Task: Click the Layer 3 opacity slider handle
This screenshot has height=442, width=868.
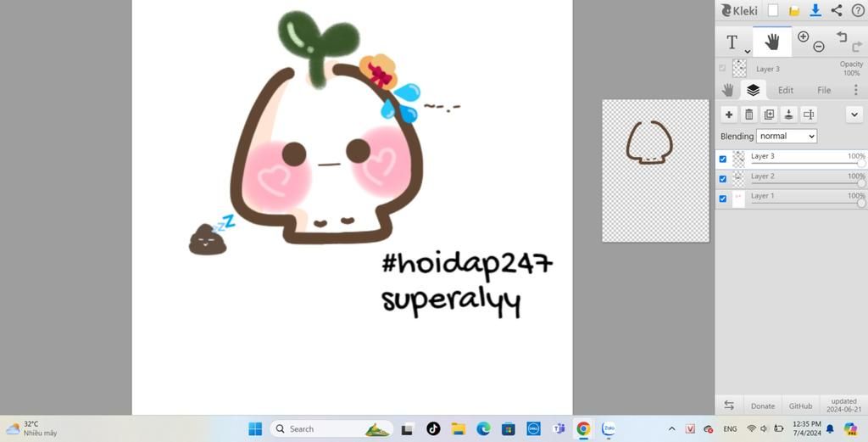Action: (x=861, y=164)
